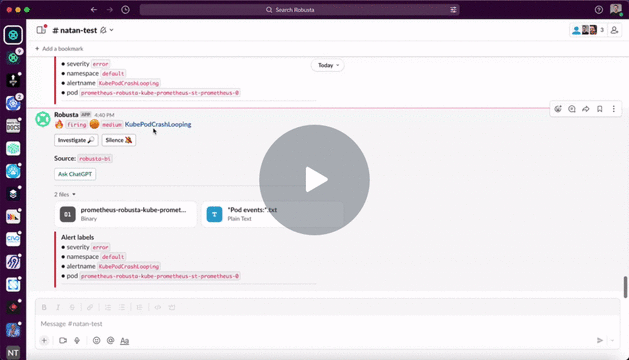The width and height of the screenshot is (629, 360).
Task: Open the Pod events text file
Action: [272, 214]
